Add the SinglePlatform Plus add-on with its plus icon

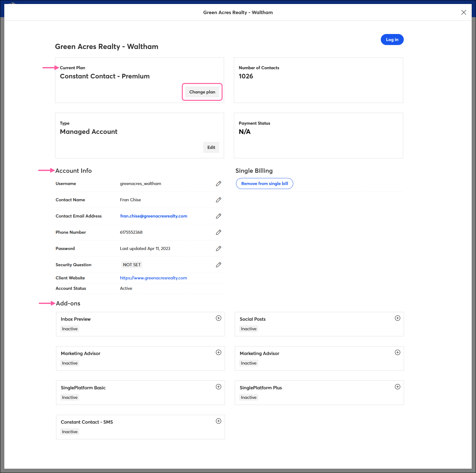coord(397,387)
